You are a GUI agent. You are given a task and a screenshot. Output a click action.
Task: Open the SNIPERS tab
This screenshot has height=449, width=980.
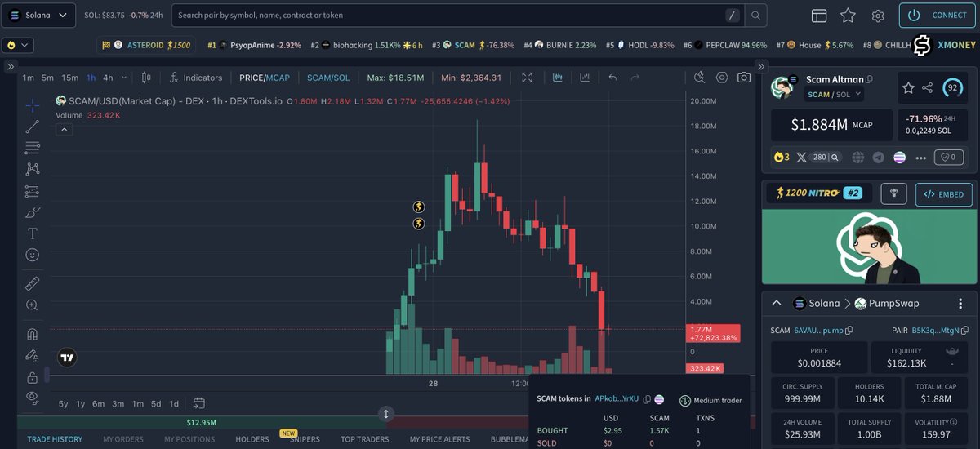pos(305,439)
